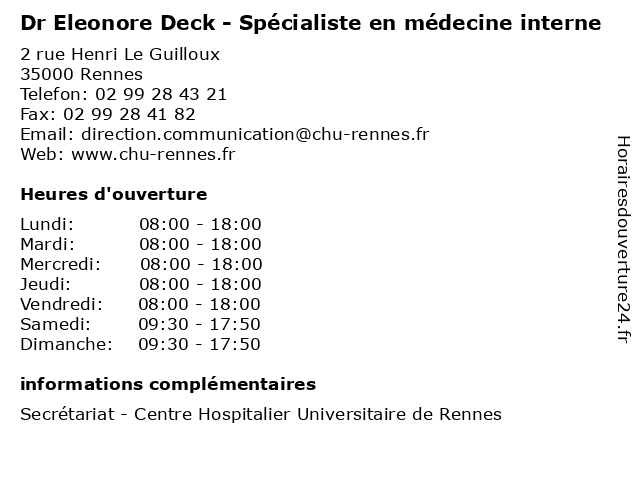Click the Heures d'ouverture heading

pos(114,194)
